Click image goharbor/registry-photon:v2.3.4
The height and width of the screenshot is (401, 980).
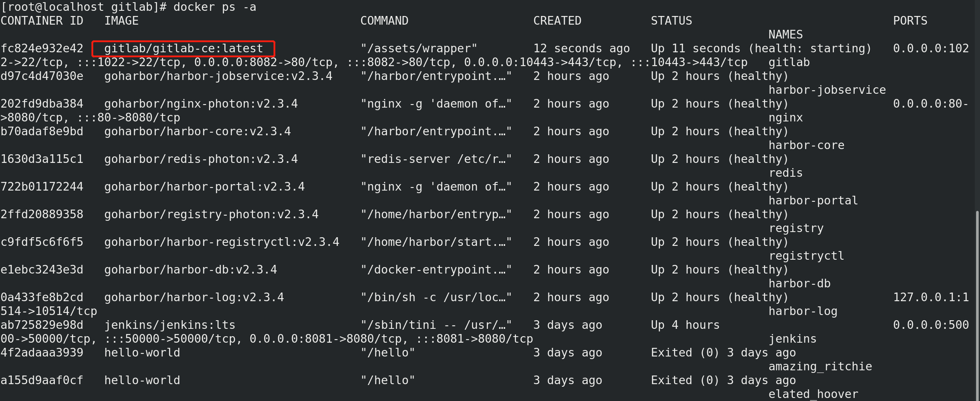[x=211, y=214]
